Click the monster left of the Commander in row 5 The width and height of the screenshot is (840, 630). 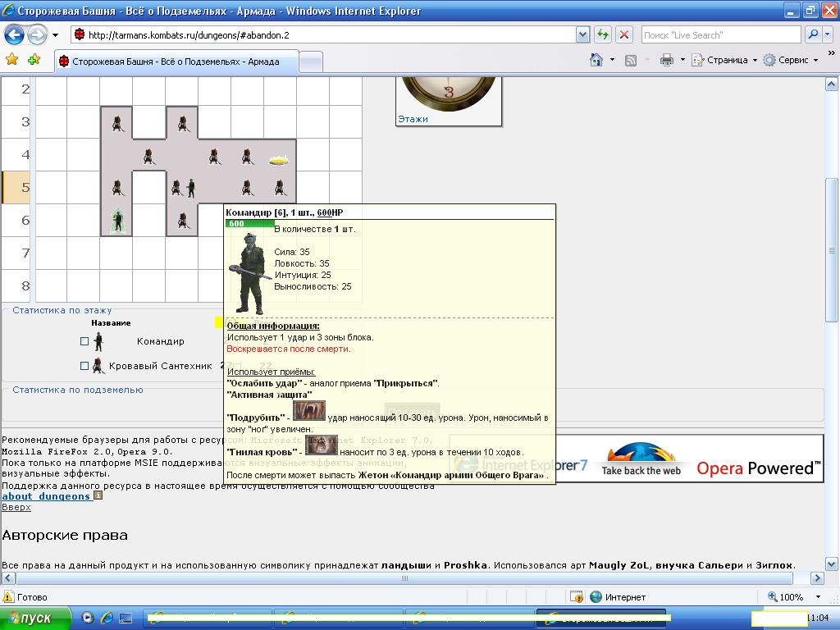coord(177,188)
